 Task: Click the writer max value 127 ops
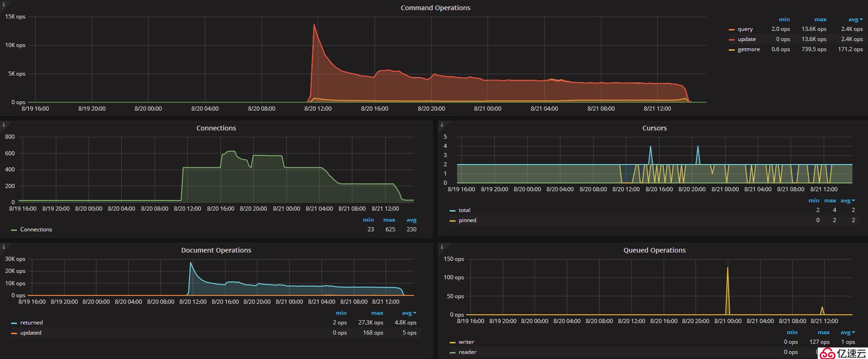tap(819, 342)
